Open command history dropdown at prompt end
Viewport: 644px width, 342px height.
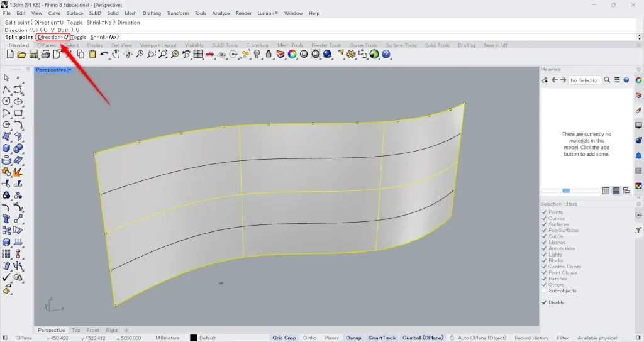[x=639, y=37]
